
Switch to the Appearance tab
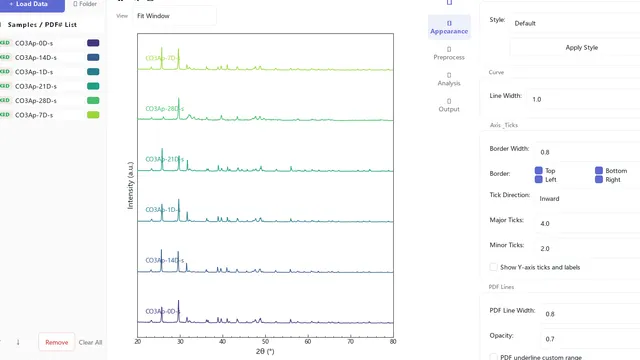[449, 27]
